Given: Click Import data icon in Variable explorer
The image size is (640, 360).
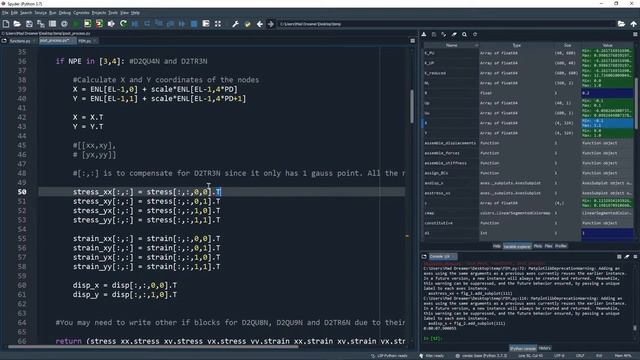Looking at the screenshot, I should [x=424, y=35].
